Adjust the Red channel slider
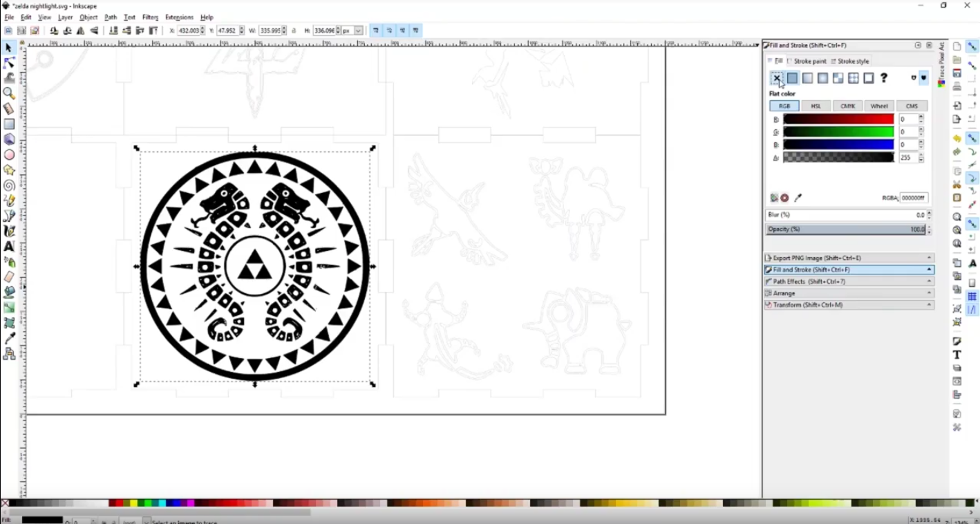The width and height of the screenshot is (980, 524). pyautogui.click(x=838, y=120)
